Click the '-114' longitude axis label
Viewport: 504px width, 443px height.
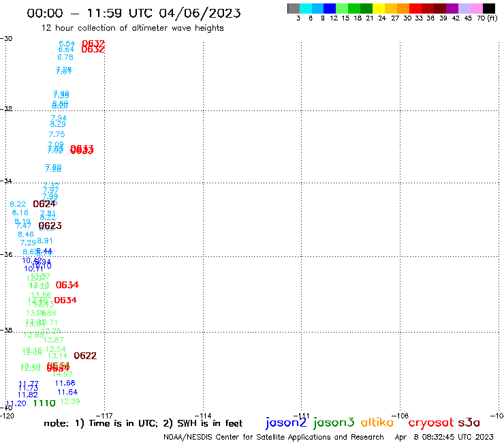point(203,416)
